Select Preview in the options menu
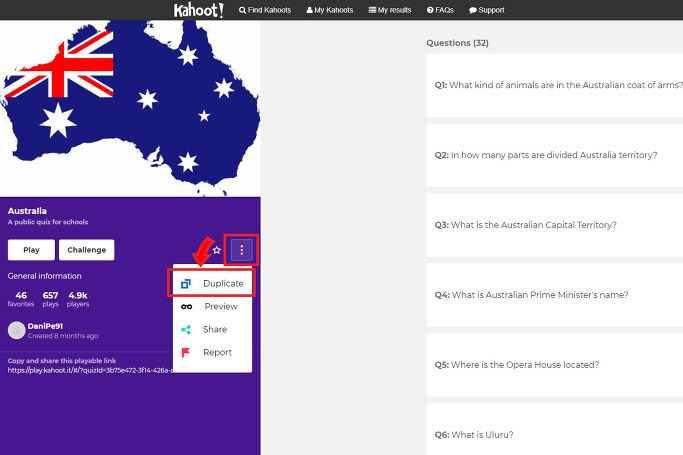683x455 pixels. pos(212,307)
